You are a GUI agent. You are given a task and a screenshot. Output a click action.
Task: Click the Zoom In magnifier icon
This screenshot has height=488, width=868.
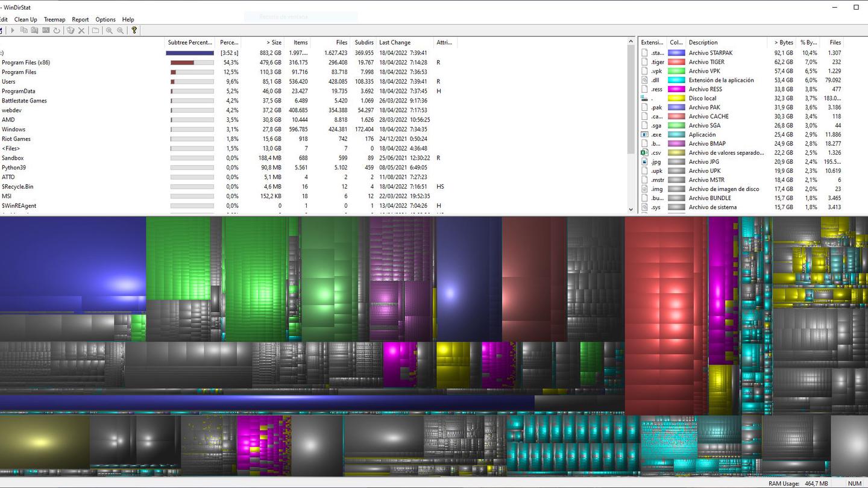pos(109,30)
